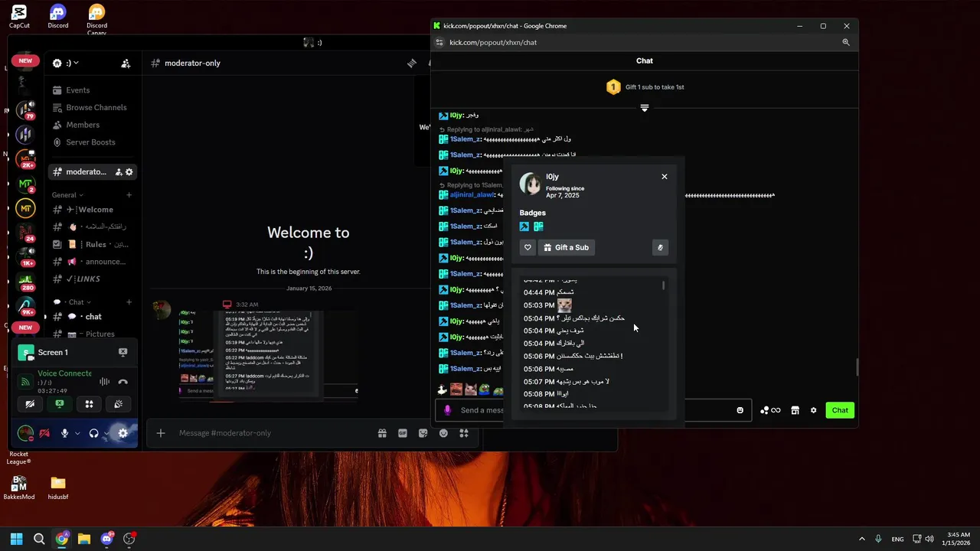
Task: Open hidusbf folder on desktop
Action: pyautogui.click(x=58, y=487)
